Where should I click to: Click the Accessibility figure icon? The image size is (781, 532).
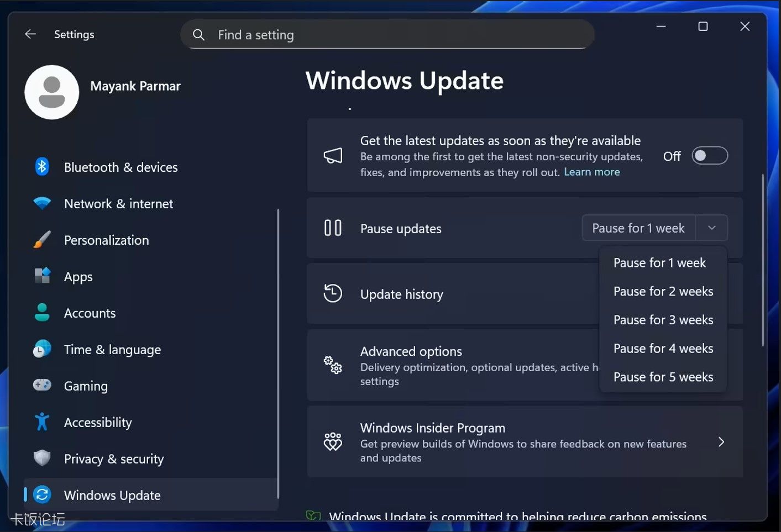click(x=42, y=422)
